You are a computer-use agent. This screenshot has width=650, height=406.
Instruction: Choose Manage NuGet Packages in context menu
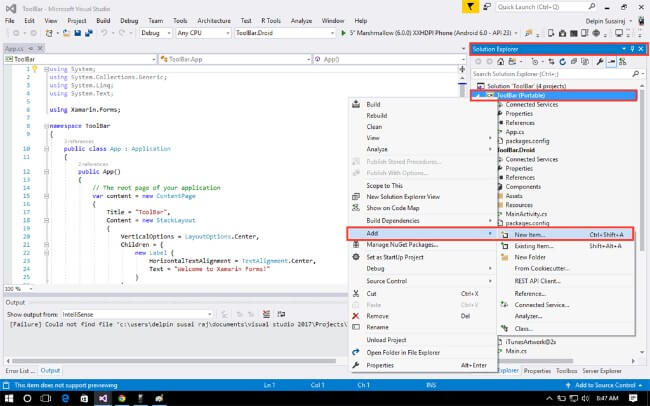tap(402, 245)
